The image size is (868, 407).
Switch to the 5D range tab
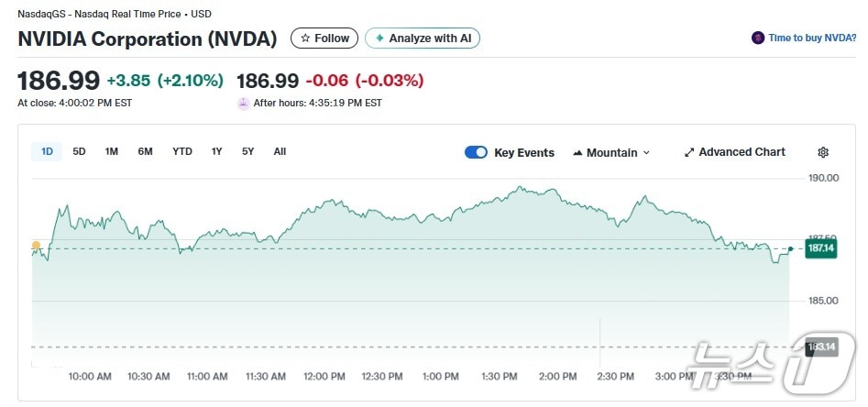(79, 151)
